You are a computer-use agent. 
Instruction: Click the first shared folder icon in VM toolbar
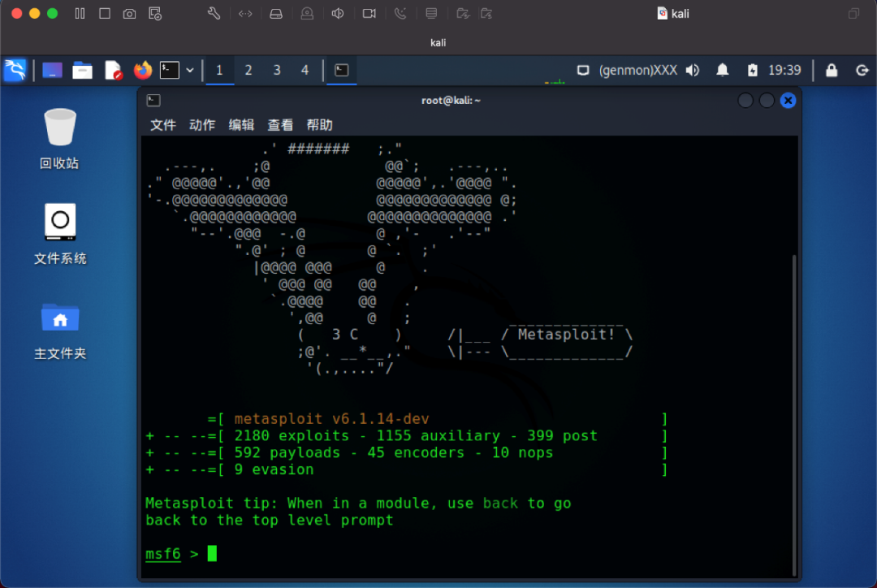click(x=463, y=14)
